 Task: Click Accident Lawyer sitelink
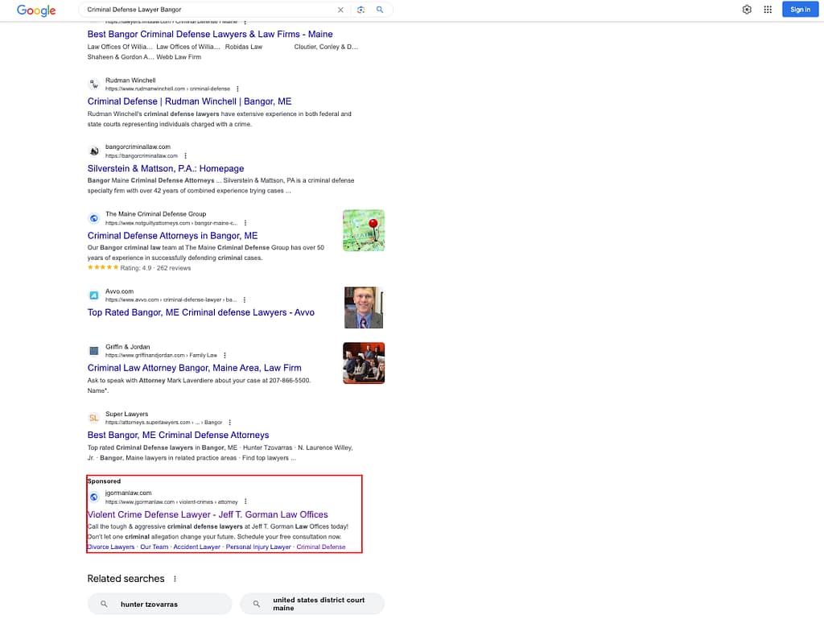196,547
